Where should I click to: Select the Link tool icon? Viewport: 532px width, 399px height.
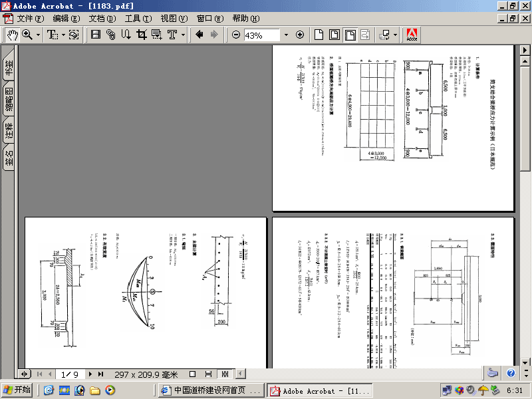[111, 35]
